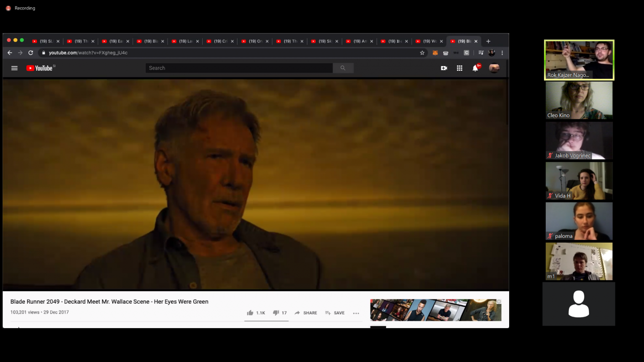Open the create video camera icon
This screenshot has height=362, width=644.
click(444, 68)
